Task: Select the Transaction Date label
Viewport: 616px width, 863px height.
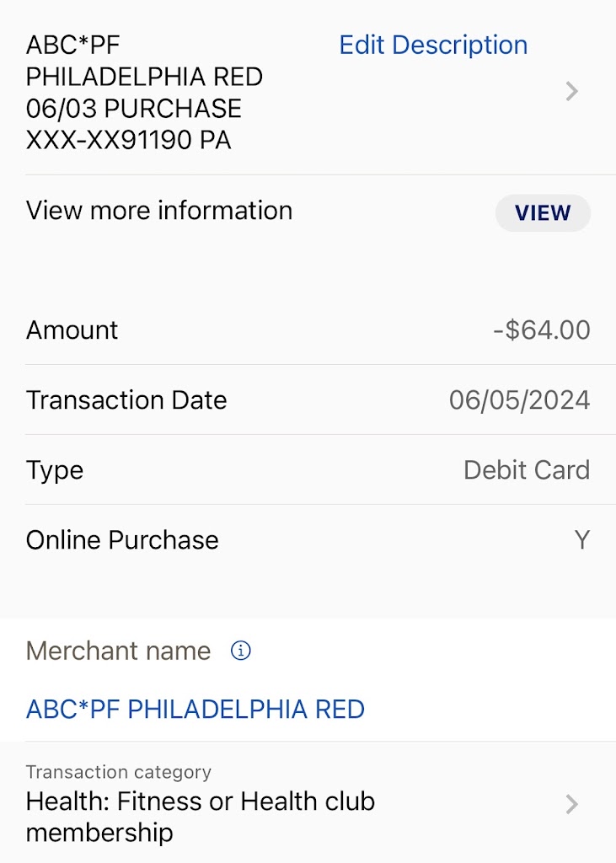Action: pos(126,399)
